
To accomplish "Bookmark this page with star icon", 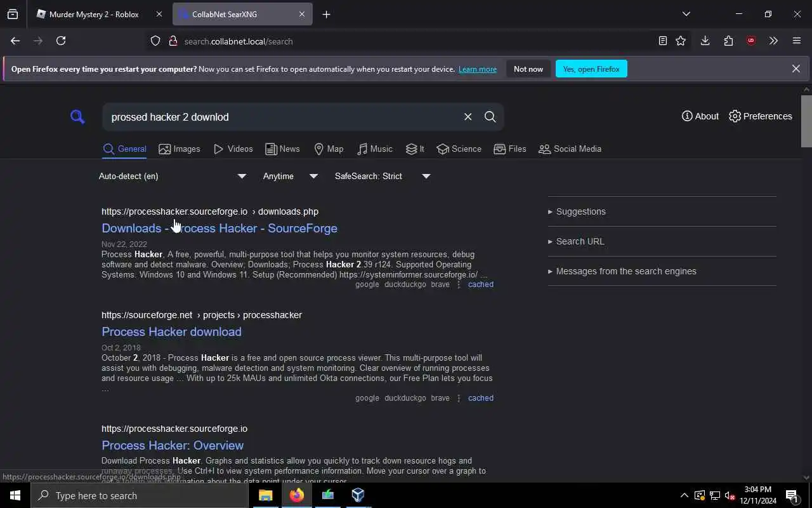I will click(x=681, y=41).
